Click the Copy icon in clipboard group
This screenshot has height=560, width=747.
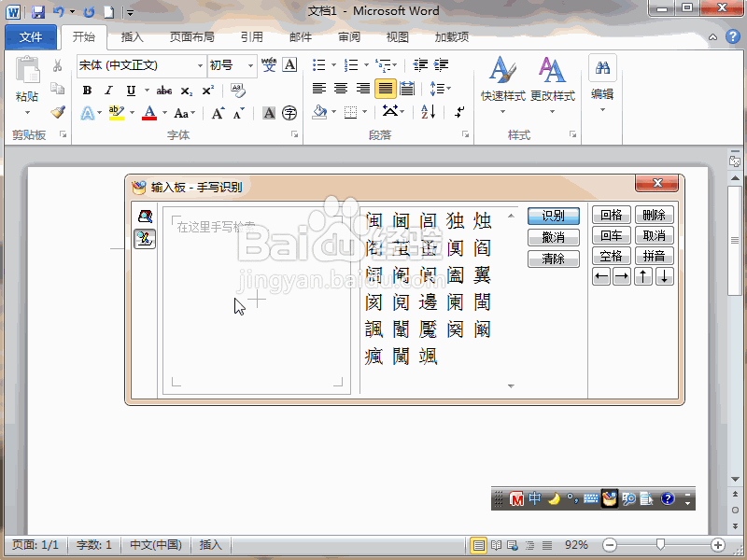[58, 89]
